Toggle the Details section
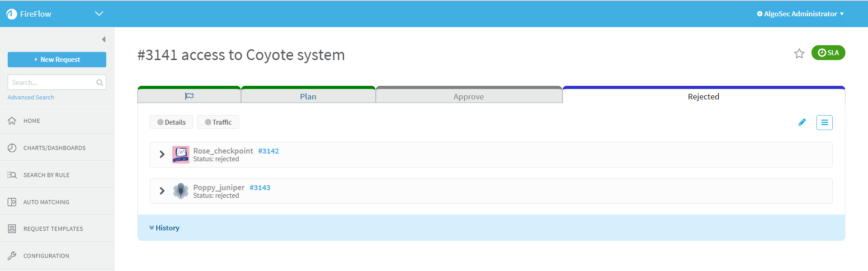 point(171,122)
